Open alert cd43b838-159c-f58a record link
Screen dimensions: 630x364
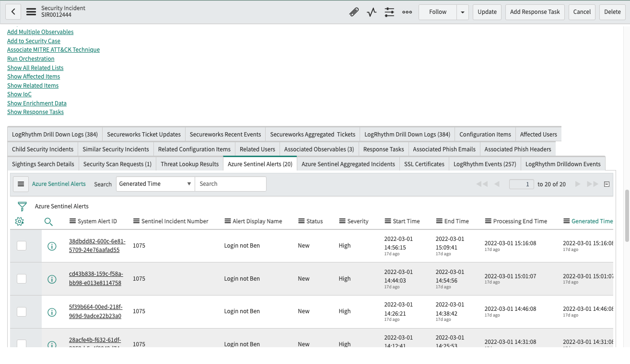coord(96,278)
